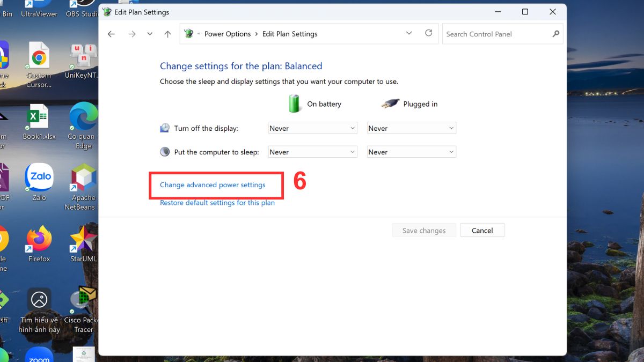The image size is (644, 362).
Task: Select Book1.xlsx on the desktop
Action: point(39,122)
